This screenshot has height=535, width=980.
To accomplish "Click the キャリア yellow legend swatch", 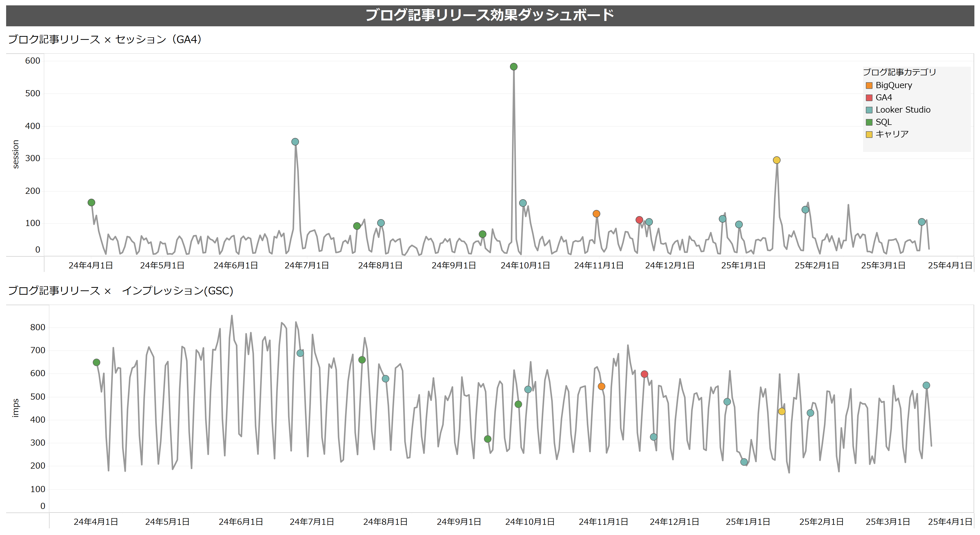I will pyautogui.click(x=869, y=134).
